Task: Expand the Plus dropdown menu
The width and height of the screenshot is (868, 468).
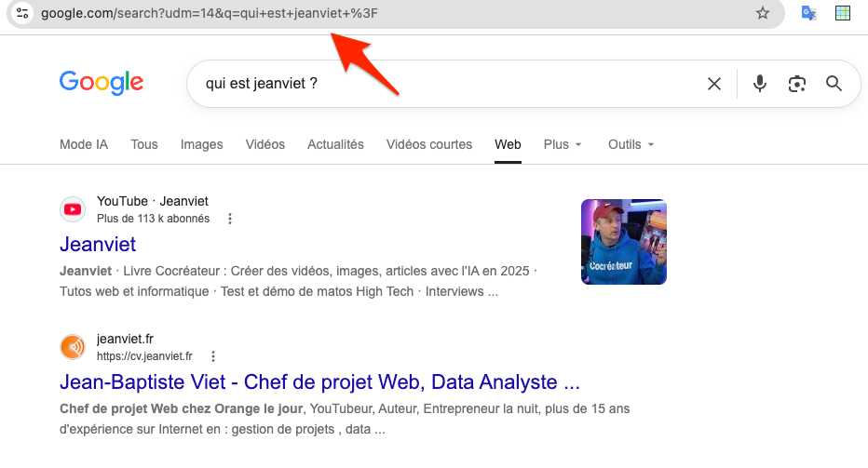Action: (563, 144)
